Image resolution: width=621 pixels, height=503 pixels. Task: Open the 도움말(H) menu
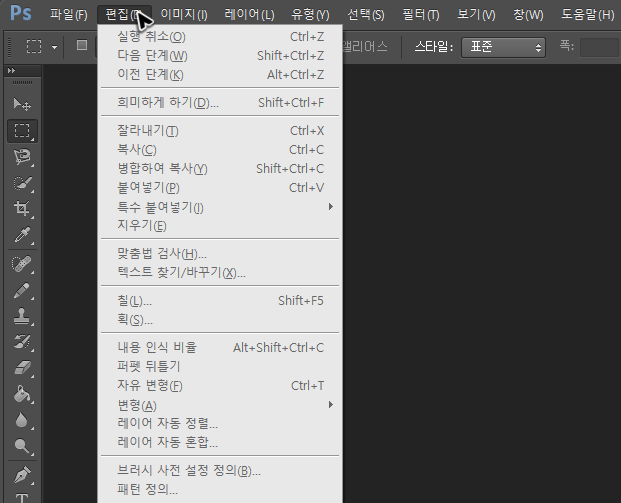tap(588, 15)
